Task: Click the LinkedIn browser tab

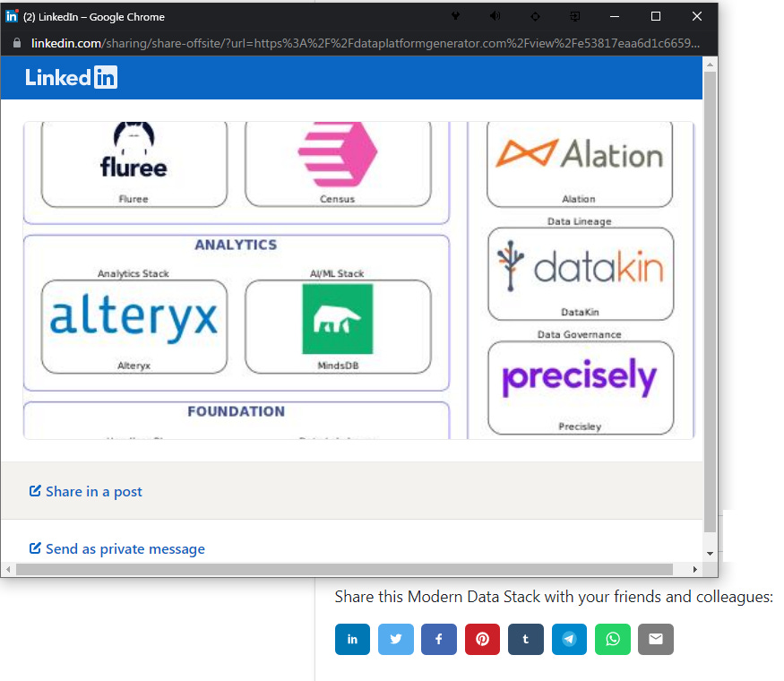Action: pyautogui.click(x=90, y=15)
